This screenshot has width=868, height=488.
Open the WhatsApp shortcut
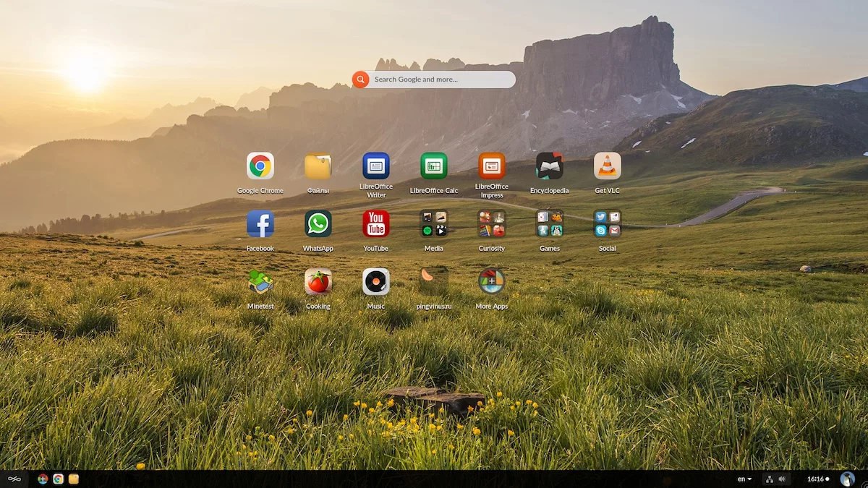[x=318, y=223]
